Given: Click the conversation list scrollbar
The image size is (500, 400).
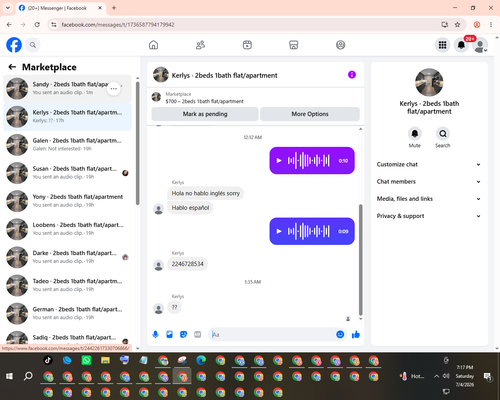Looking at the screenshot, I should click(137, 143).
